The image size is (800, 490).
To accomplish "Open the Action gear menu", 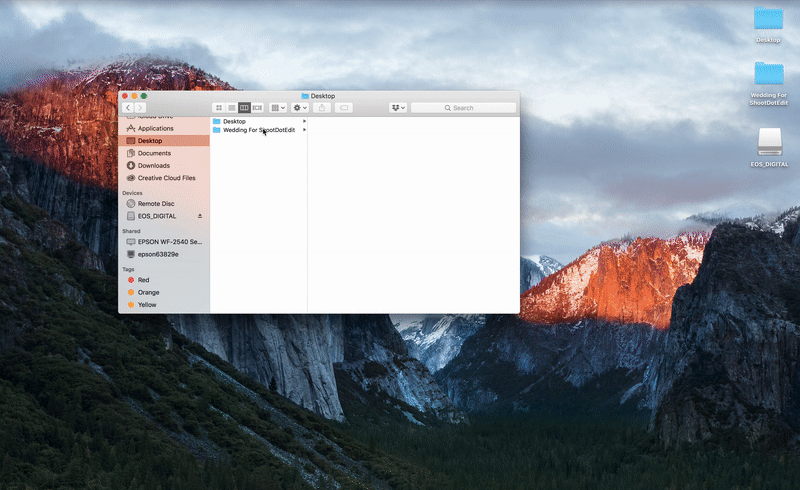I will (x=300, y=107).
